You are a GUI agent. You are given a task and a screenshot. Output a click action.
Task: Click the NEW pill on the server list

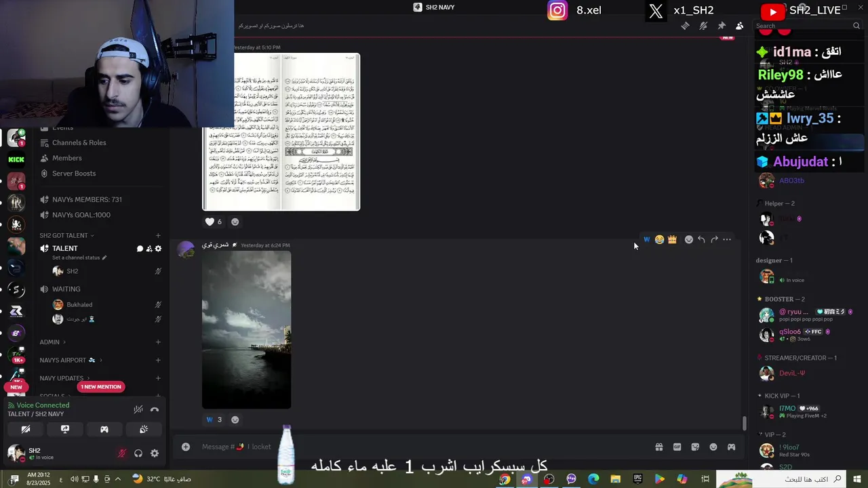(16, 387)
